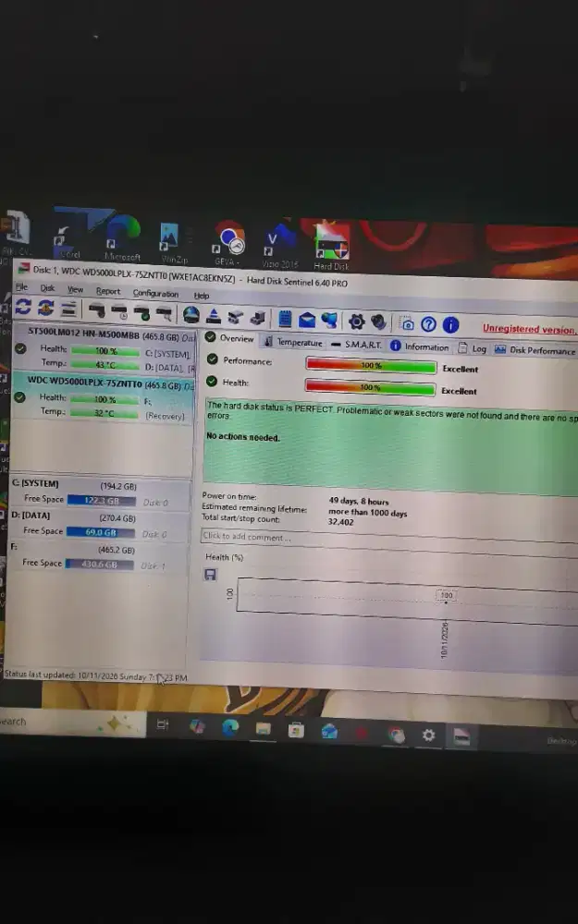This screenshot has width=578, height=924.
Task: Switch to the Log tab
Action: (x=472, y=348)
